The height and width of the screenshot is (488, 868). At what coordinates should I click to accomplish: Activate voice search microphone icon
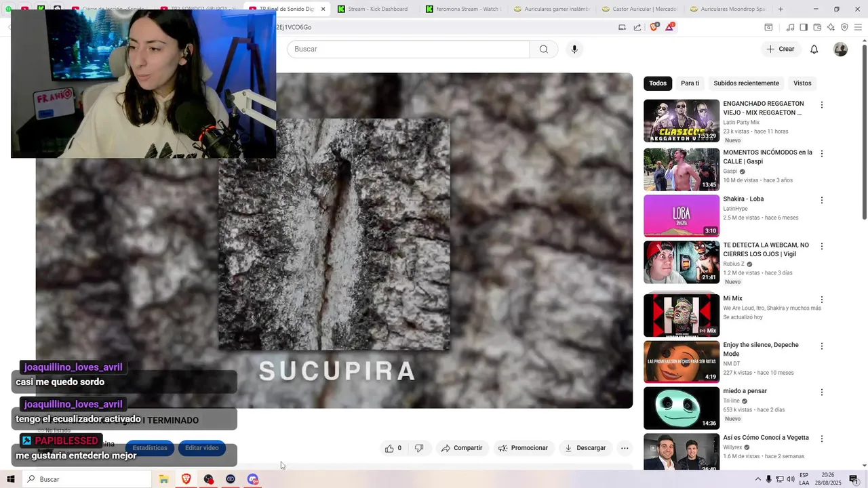(574, 49)
